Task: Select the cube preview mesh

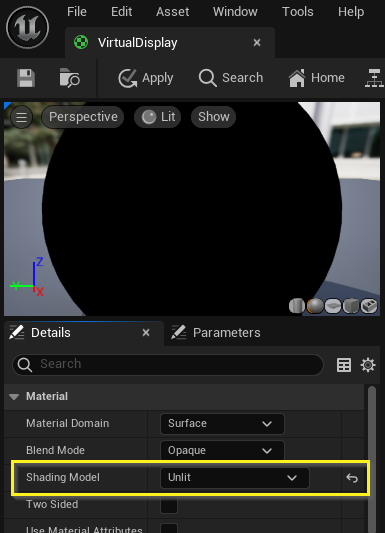Action: tap(351, 306)
